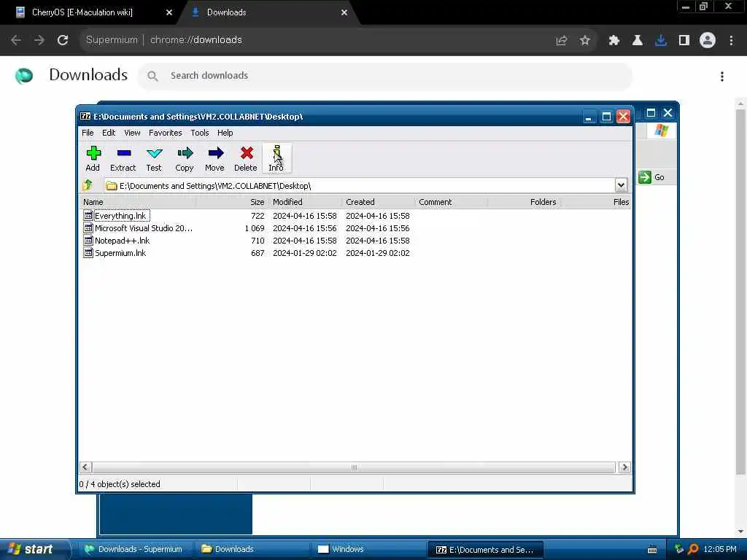Open the Info toolbar button

coord(276,158)
